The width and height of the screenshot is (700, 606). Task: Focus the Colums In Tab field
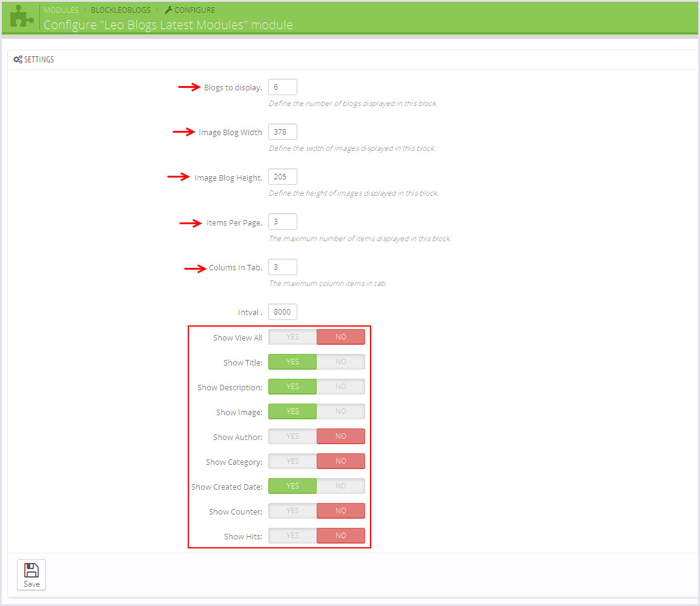pos(283,267)
